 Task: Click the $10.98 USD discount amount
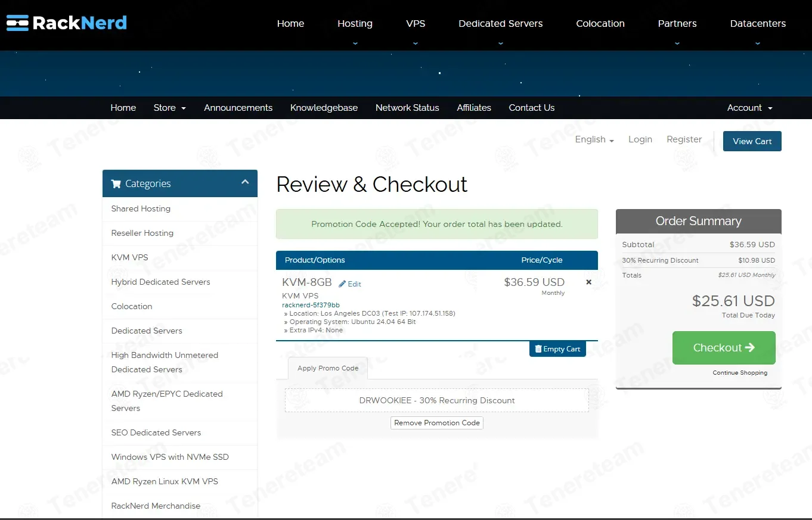[x=757, y=260]
